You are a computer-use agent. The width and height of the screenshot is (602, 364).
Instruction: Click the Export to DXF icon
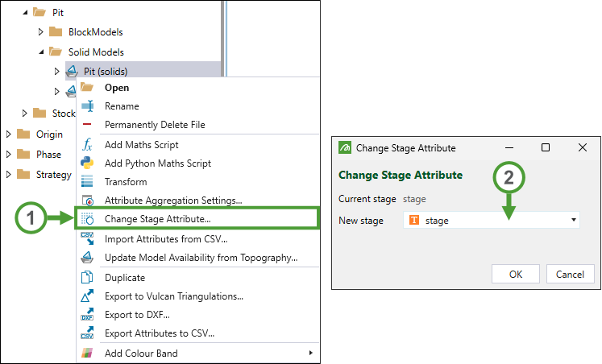[88, 315]
